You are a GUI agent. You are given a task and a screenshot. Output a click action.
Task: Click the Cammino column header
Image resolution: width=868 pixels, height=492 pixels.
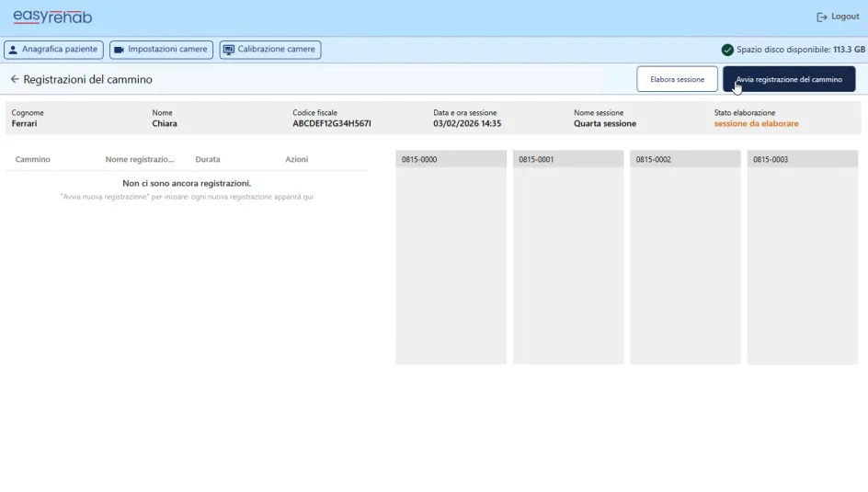(x=33, y=160)
